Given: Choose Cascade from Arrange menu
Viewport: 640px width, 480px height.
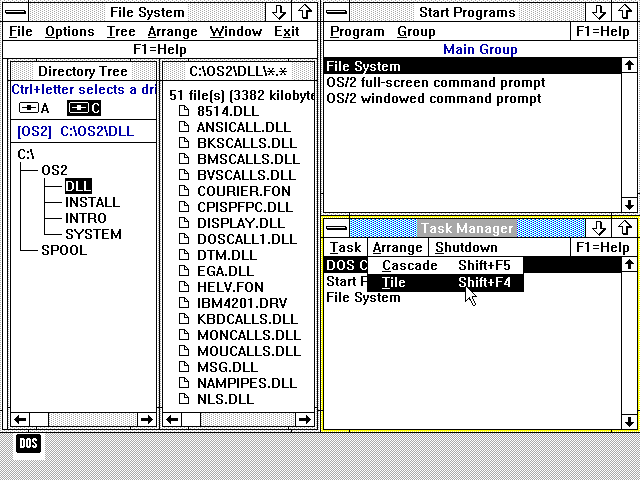Looking at the screenshot, I should [445, 265].
